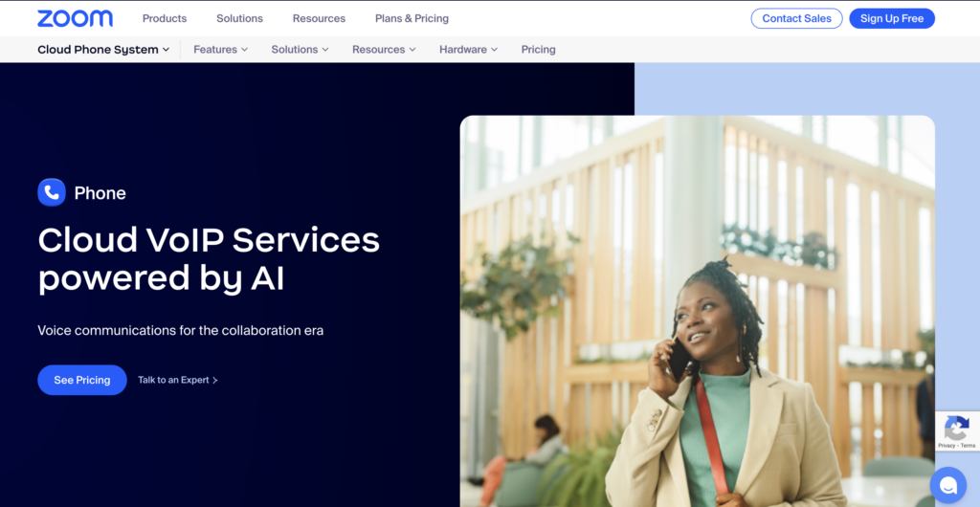980x507 pixels.
Task: Click the blue Phone app icon
Action: (x=52, y=192)
